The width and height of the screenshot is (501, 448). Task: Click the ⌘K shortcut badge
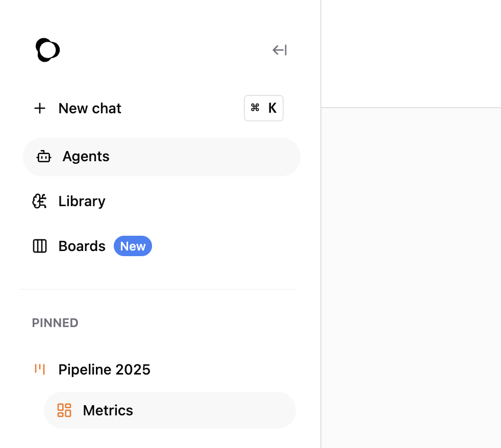(x=264, y=108)
